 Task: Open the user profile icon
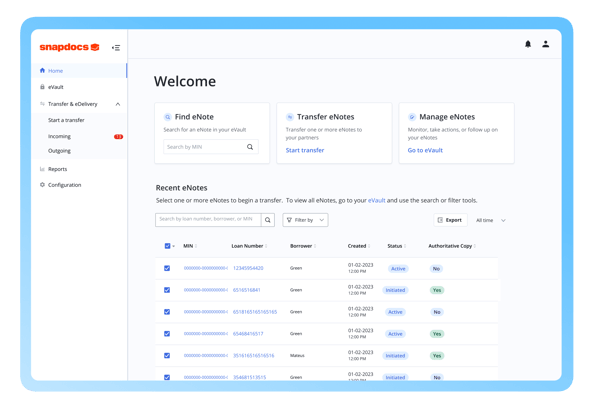tap(546, 44)
